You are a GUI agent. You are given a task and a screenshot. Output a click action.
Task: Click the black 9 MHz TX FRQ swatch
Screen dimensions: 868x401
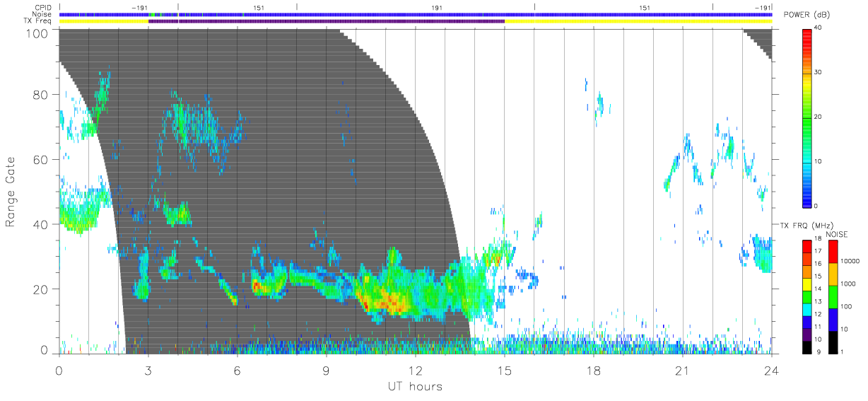coord(807,346)
